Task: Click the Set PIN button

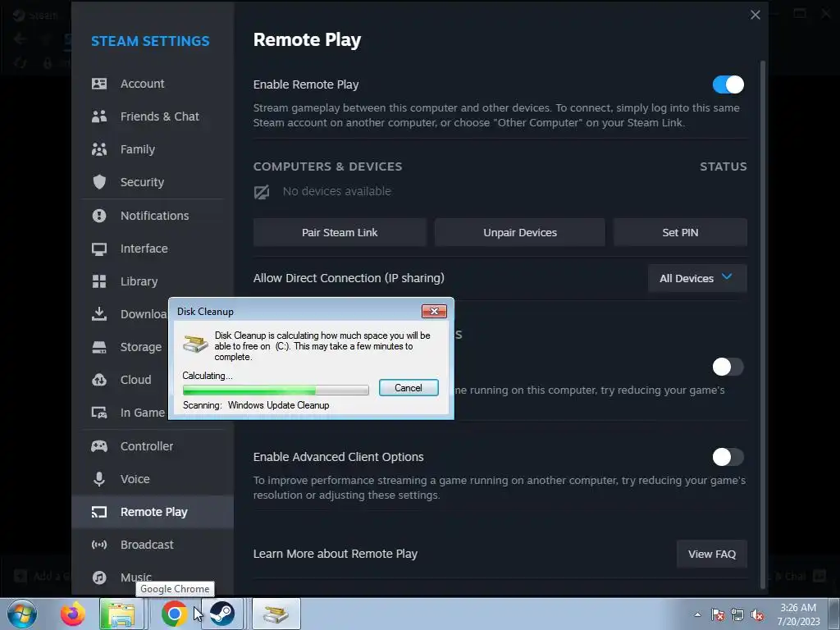Action: [680, 232]
